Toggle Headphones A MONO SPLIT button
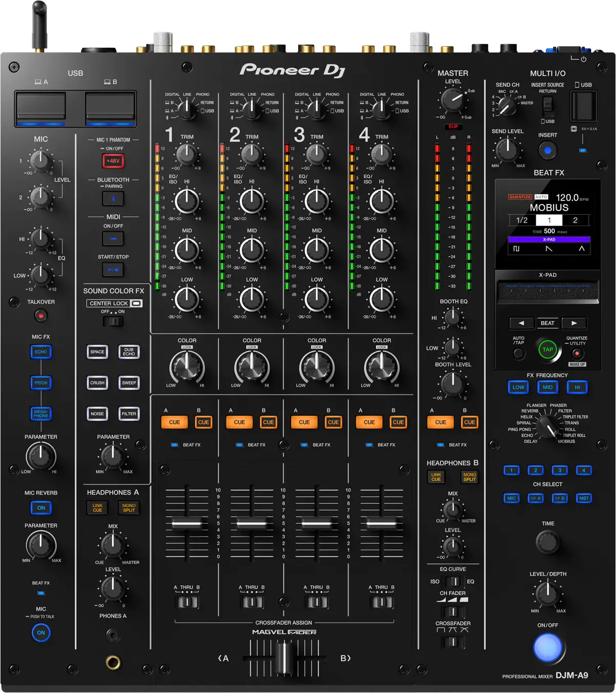616x693 pixels. tap(129, 508)
